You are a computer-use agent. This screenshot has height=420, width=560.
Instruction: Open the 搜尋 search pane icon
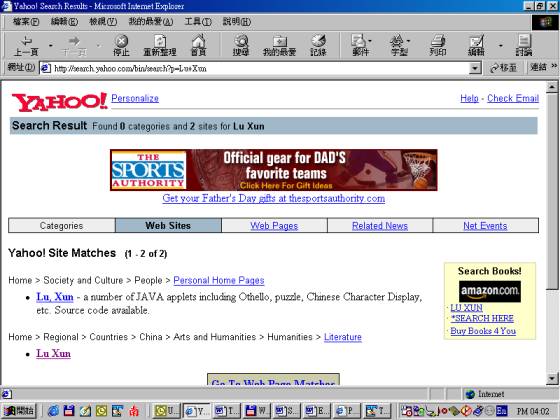pyautogui.click(x=241, y=46)
